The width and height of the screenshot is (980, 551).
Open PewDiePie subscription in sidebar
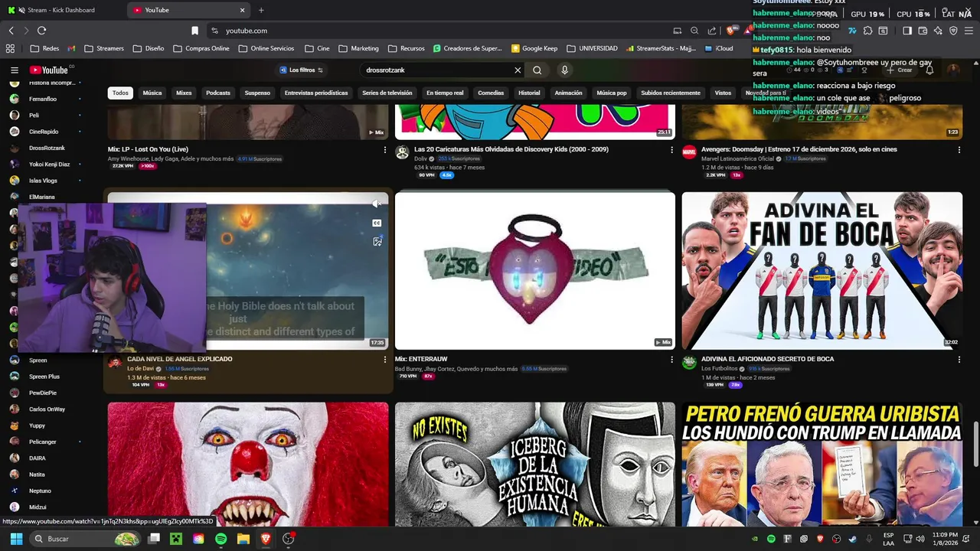[x=42, y=393]
